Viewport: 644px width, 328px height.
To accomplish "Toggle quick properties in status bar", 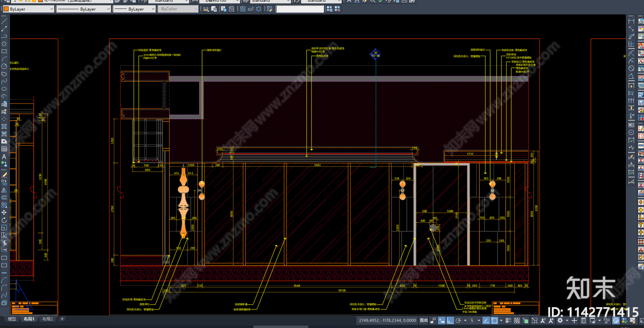I will (x=583, y=320).
